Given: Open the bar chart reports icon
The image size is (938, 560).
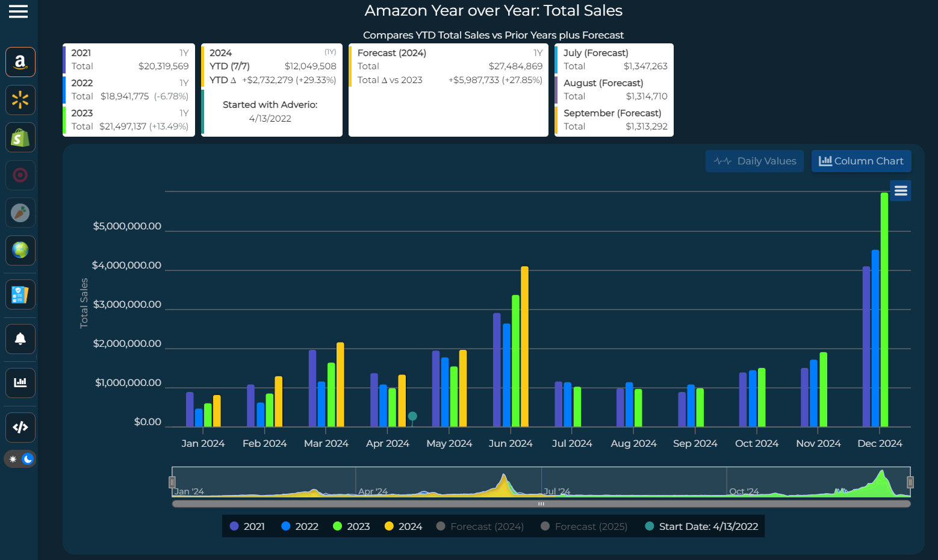Looking at the screenshot, I should point(20,383).
